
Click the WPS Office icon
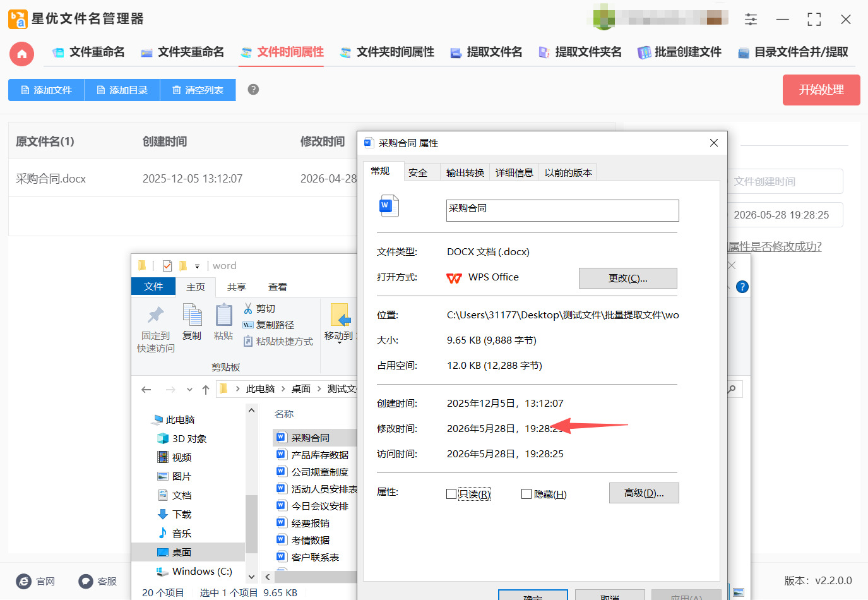455,278
